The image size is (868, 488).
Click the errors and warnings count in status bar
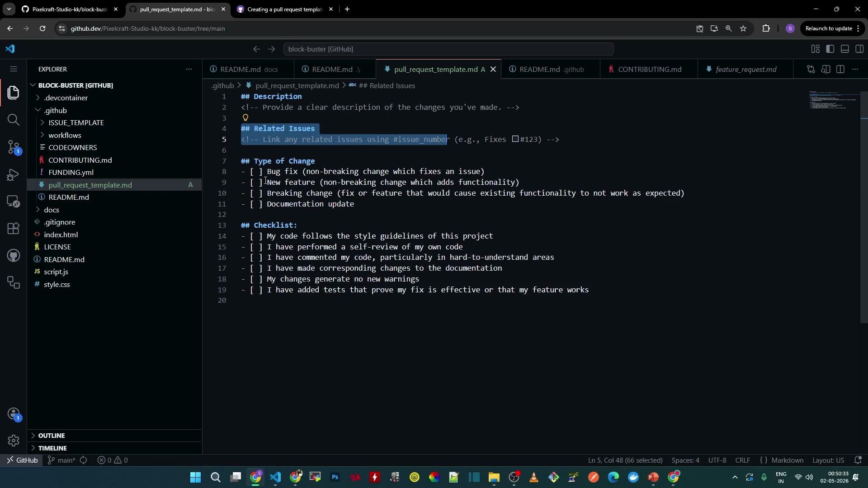(x=113, y=460)
